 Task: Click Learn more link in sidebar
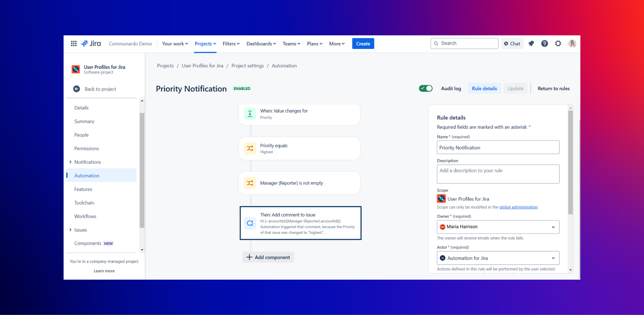coord(104,271)
